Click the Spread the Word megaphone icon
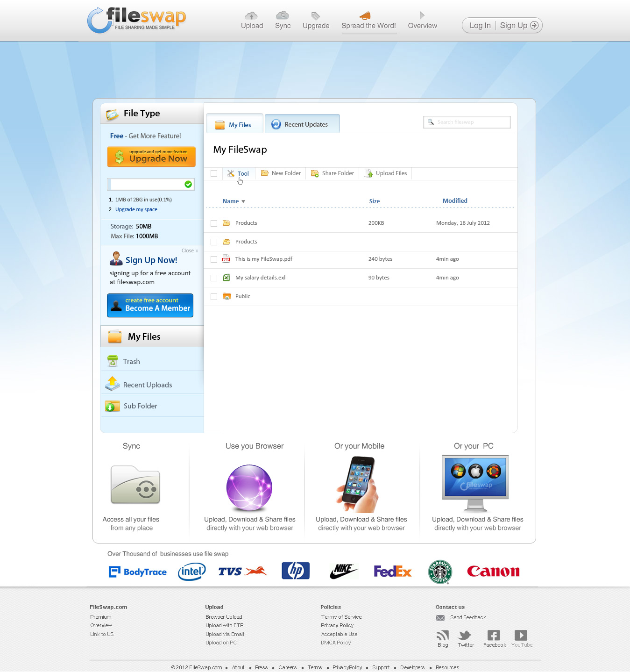The width and height of the screenshot is (630, 672). pos(365,15)
